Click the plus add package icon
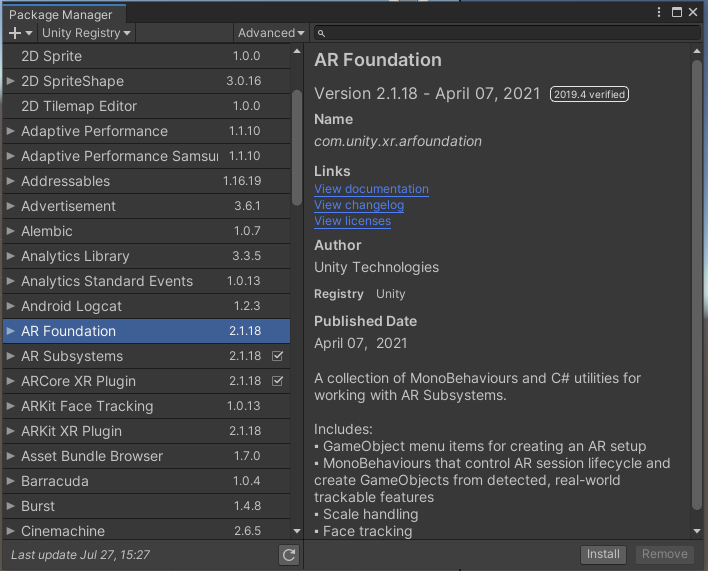Screen dimensions: 708x571 point(15,33)
